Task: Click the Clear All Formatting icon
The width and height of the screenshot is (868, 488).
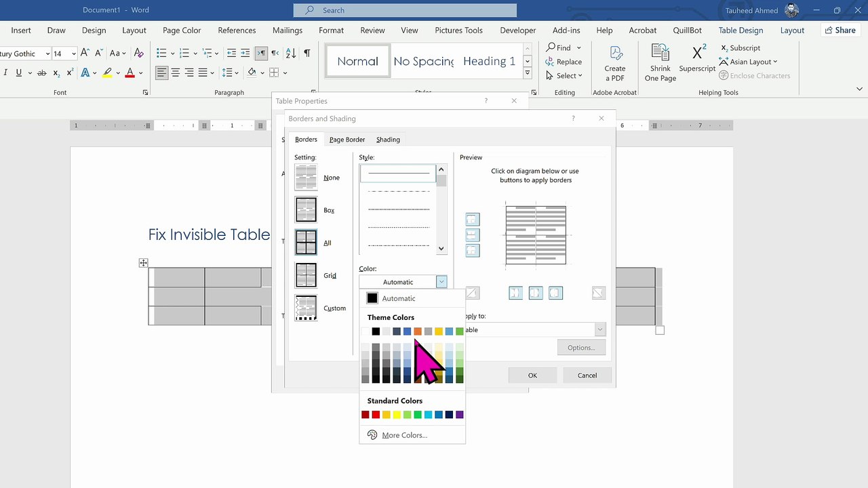Action: click(x=138, y=53)
